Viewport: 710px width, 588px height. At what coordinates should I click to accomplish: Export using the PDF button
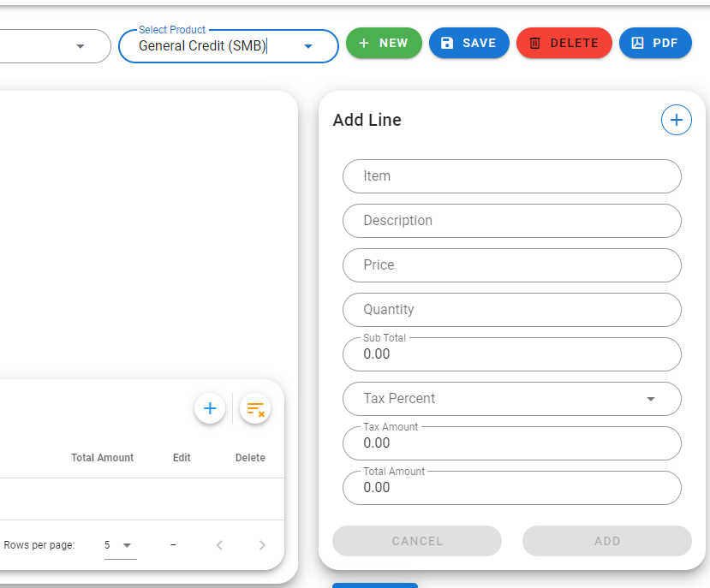pos(655,43)
